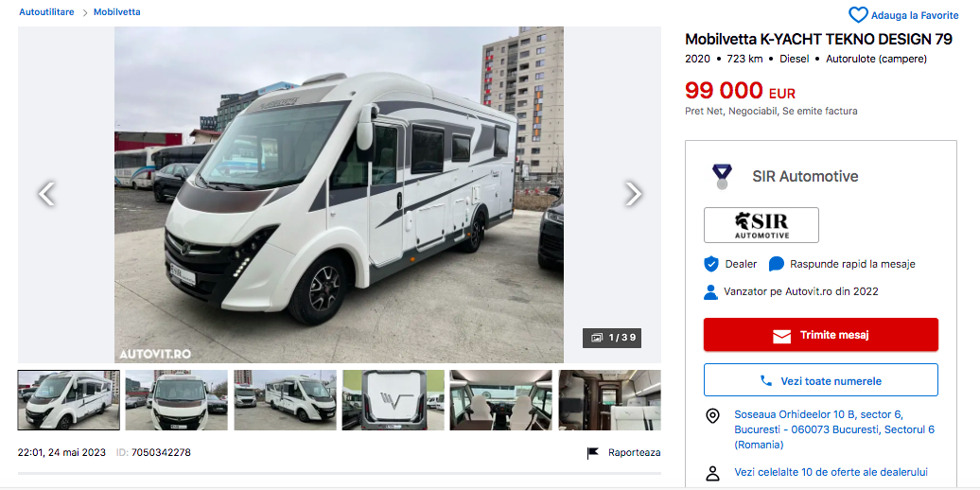
Task: Open the SIR Automotive dealer name
Action: [805, 176]
